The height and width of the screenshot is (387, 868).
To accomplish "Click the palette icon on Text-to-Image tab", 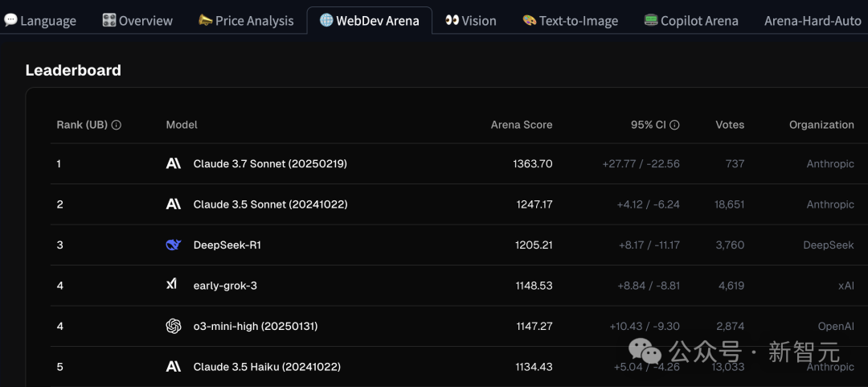I will click(529, 20).
